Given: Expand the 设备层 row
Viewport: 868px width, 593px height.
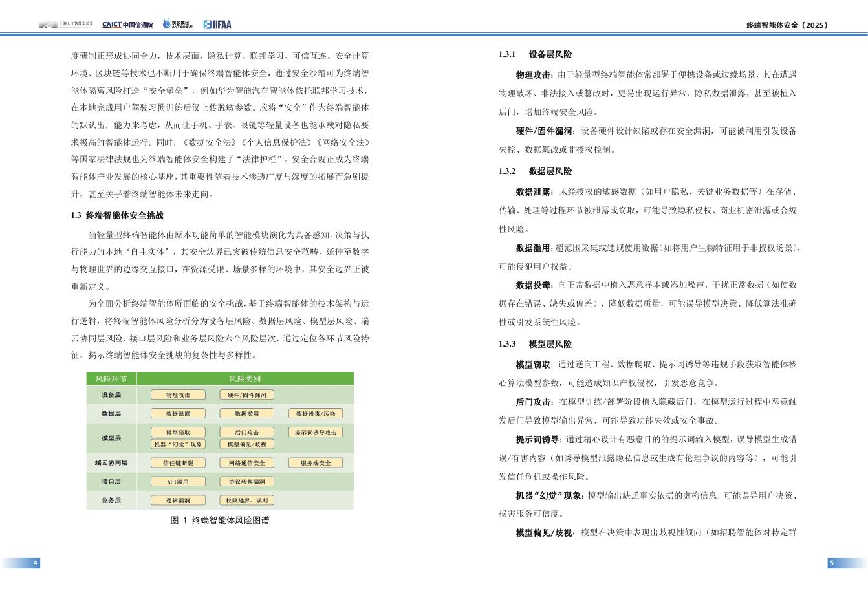Looking at the screenshot, I should click(111, 394).
